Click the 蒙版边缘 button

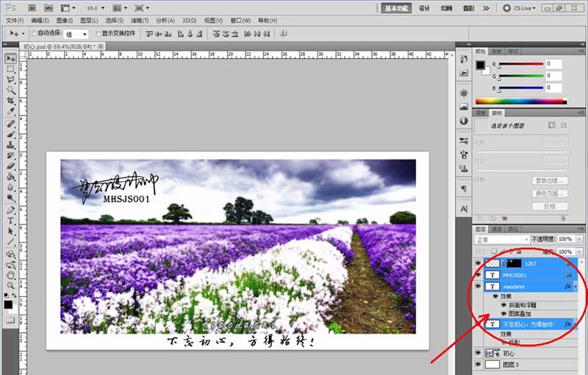coord(550,181)
